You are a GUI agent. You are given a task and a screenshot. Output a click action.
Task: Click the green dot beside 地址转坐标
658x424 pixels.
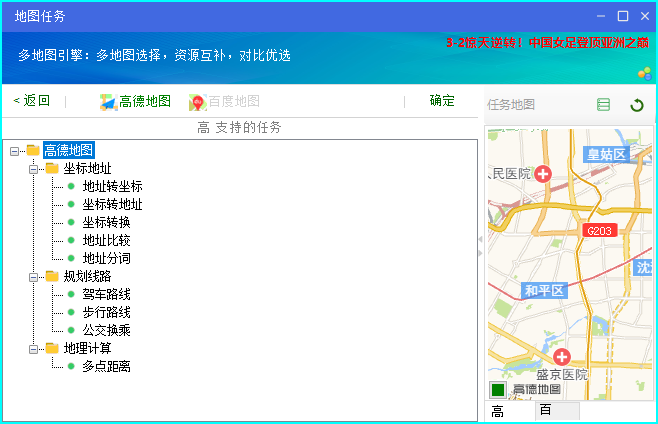click(x=71, y=186)
